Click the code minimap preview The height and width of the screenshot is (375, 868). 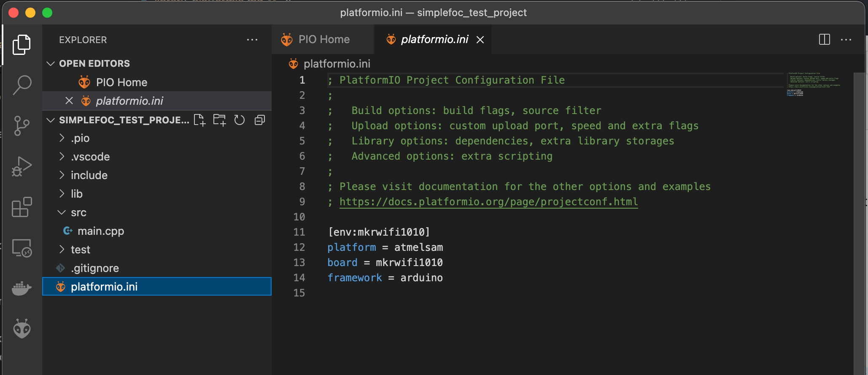click(x=814, y=84)
